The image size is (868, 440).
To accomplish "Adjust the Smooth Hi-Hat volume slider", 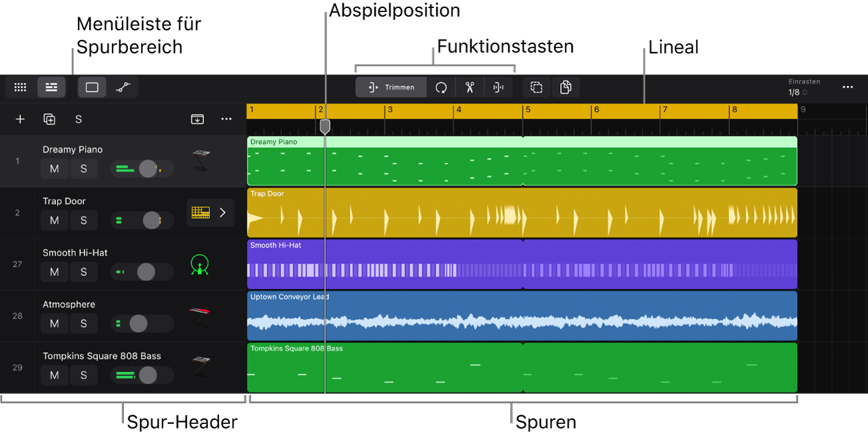I will pos(142,272).
